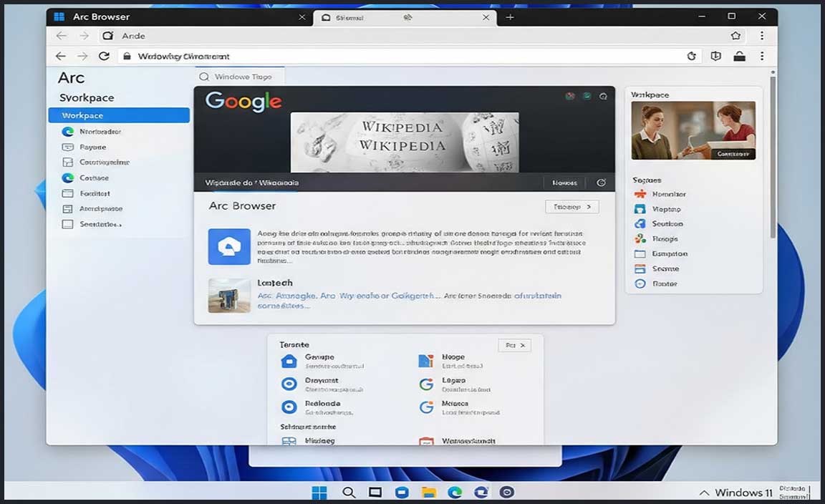Click the blue square cloud app icon

(x=229, y=246)
